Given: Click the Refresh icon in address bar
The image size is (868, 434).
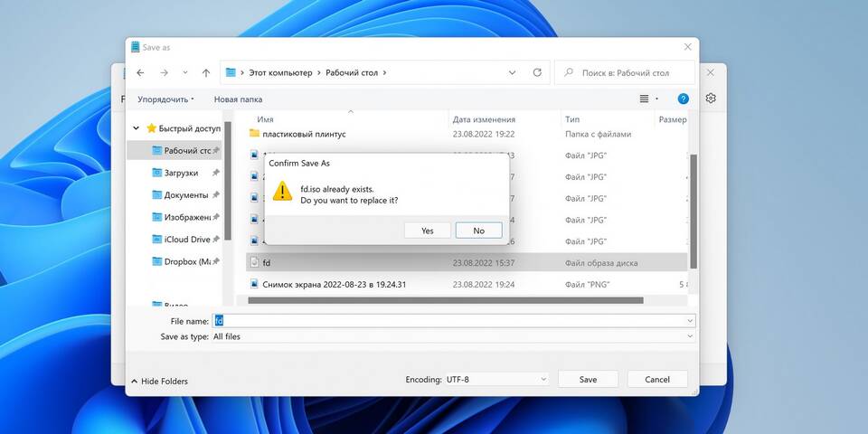Looking at the screenshot, I should pos(537,72).
